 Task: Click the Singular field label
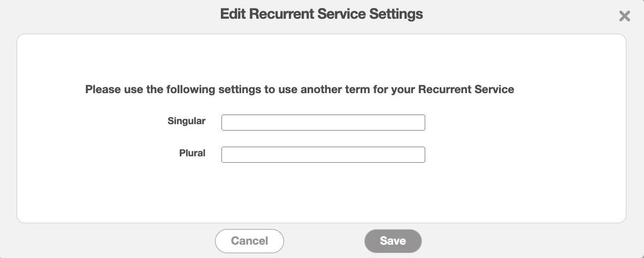coord(187,121)
